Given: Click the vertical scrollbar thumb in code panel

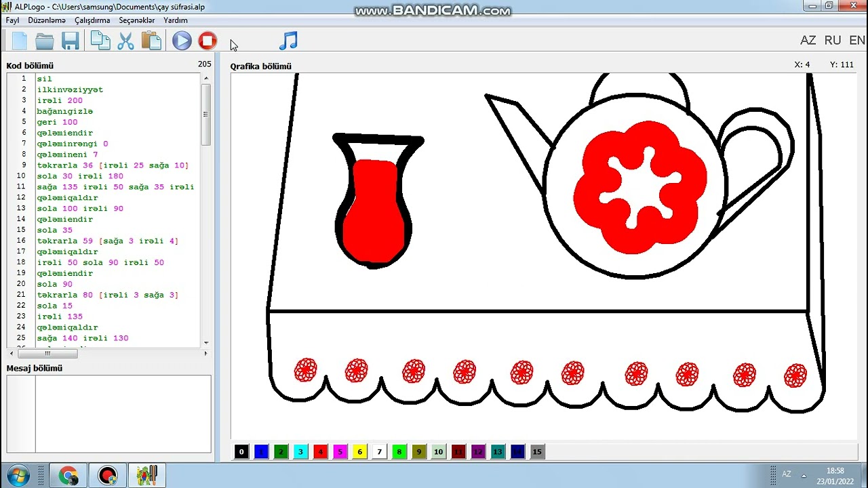Looking at the screenshot, I should tap(206, 115).
